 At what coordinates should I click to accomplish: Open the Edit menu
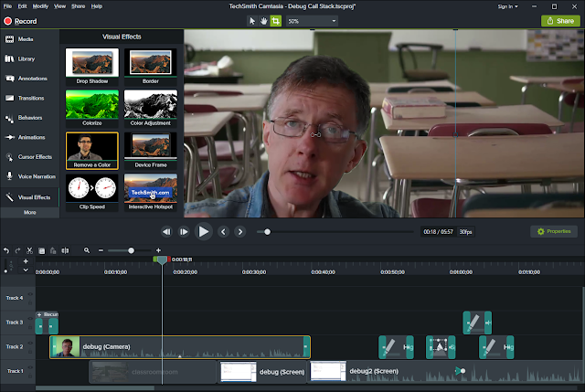[x=22, y=6]
